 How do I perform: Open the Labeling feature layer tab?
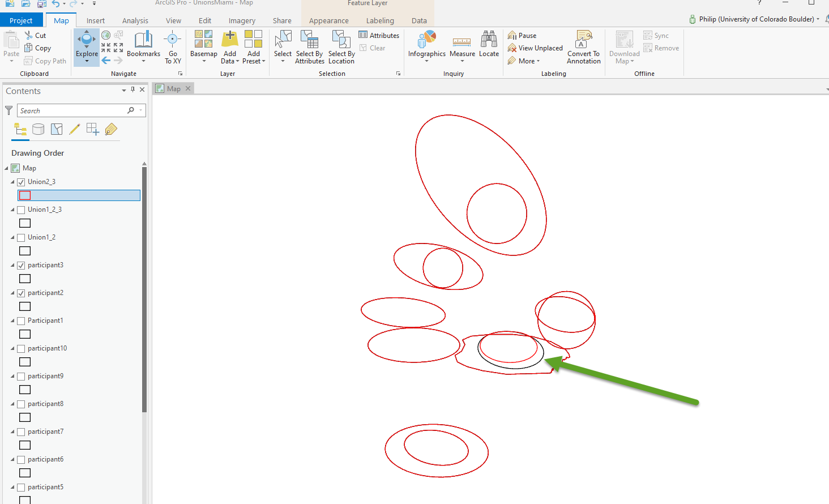pyautogui.click(x=380, y=20)
